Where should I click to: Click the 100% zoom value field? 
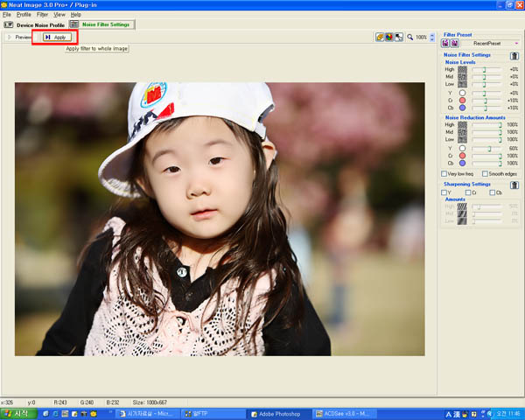coord(422,37)
